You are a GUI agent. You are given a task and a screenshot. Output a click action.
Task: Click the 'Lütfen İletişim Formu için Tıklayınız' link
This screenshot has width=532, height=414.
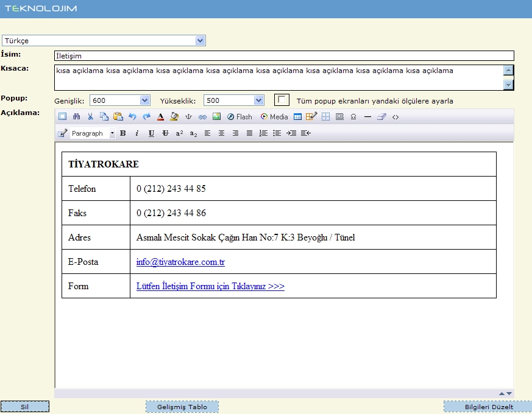tap(210, 286)
